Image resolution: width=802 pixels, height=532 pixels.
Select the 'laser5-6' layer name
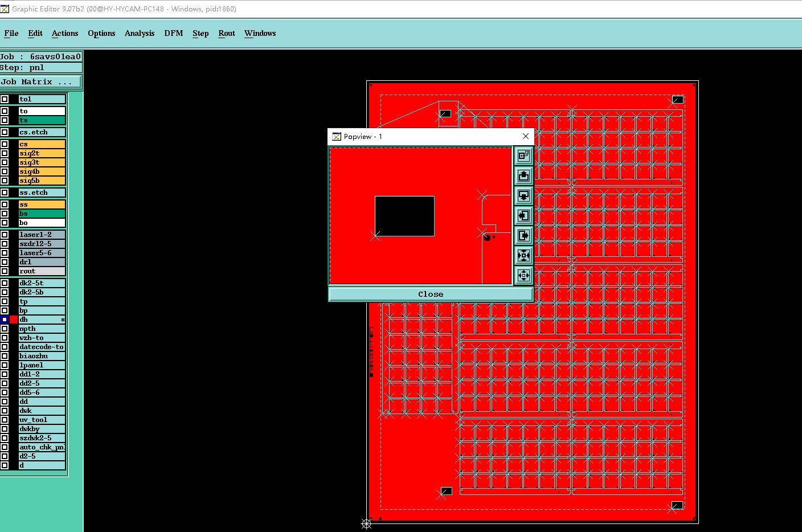tap(42, 253)
